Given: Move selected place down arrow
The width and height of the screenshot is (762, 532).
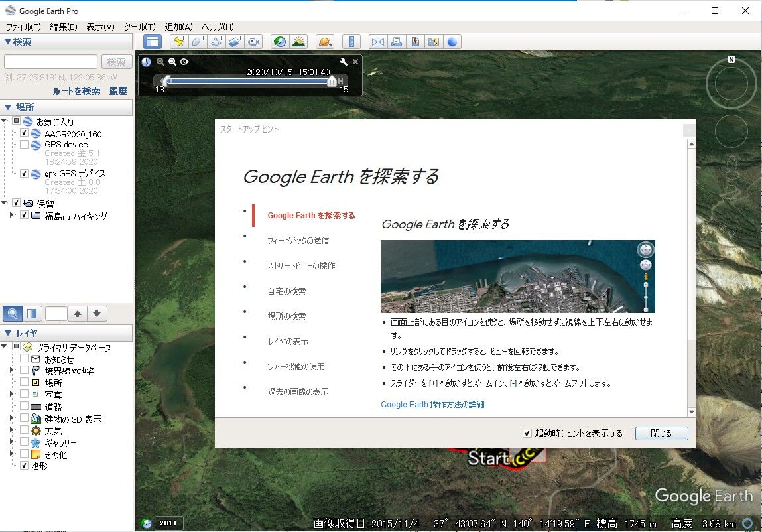Looking at the screenshot, I should click(97, 314).
